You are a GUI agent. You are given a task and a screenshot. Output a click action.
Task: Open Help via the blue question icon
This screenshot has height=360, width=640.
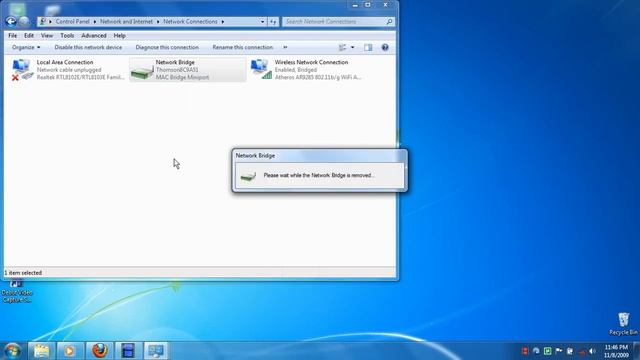(x=385, y=48)
